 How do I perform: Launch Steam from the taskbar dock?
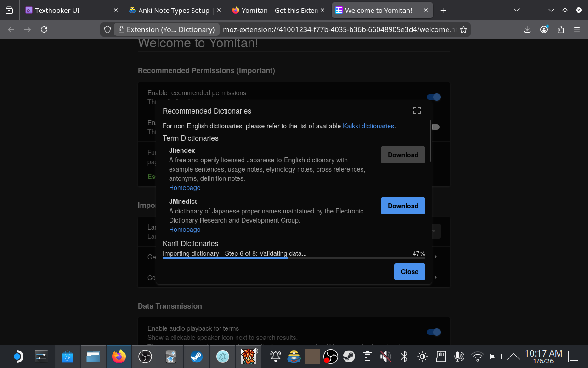point(196,356)
